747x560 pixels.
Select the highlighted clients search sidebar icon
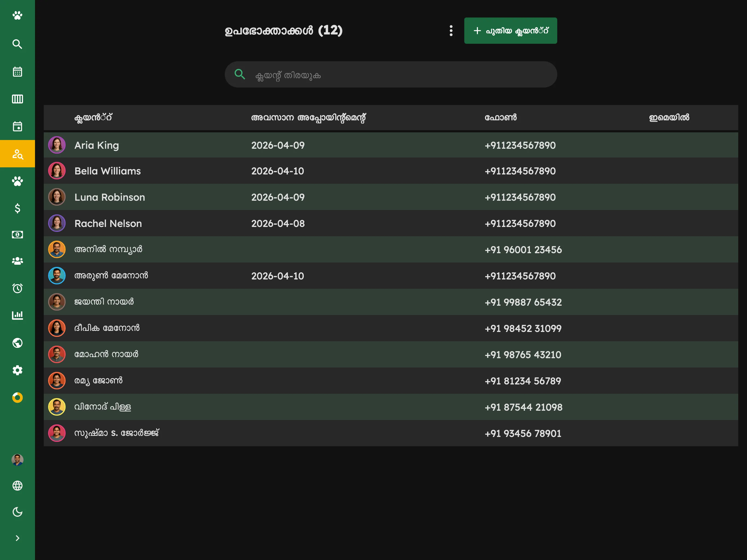(17, 154)
